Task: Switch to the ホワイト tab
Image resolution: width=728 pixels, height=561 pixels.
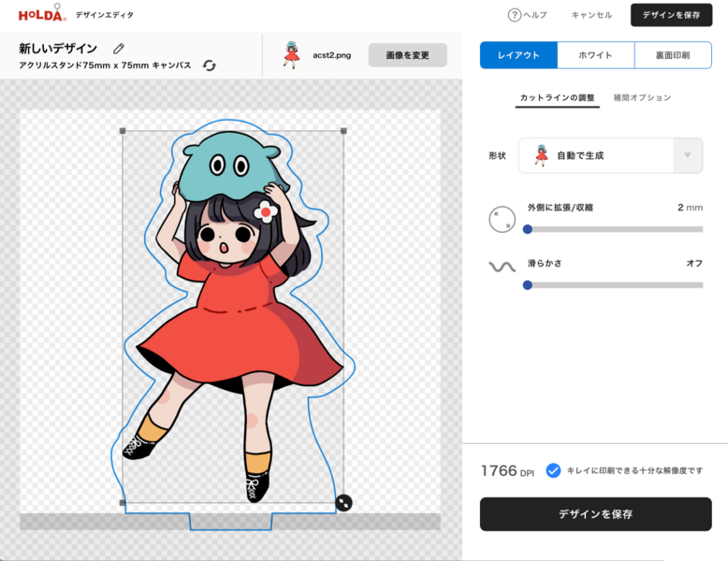Action: point(596,55)
